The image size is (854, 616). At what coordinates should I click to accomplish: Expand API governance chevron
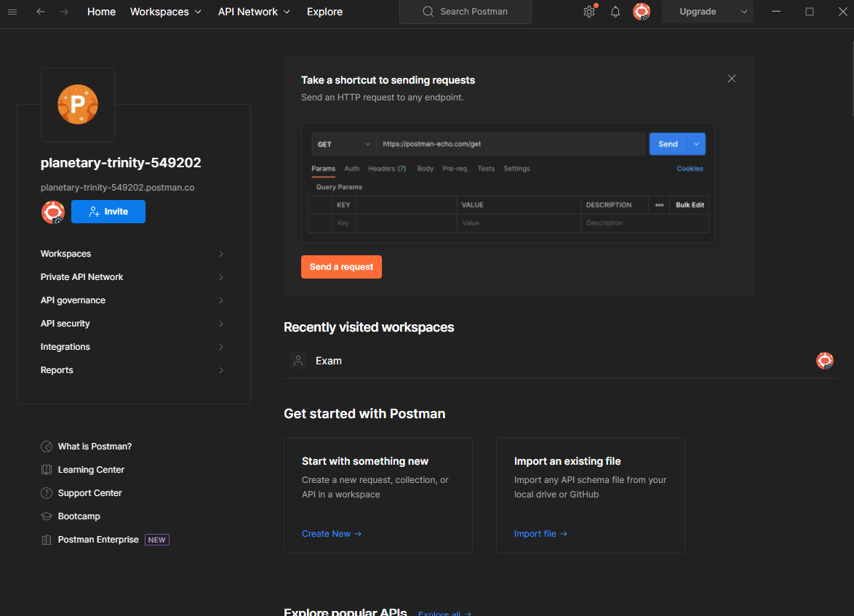(x=221, y=300)
